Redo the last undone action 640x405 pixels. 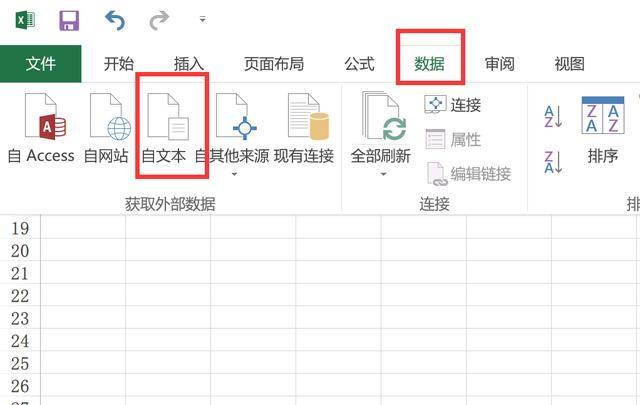(x=159, y=20)
